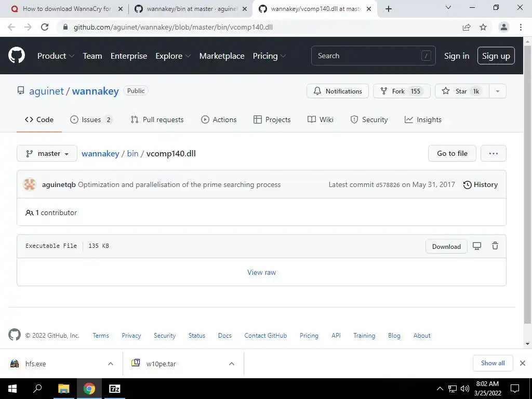This screenshot has height=399, width=532.
Task: Click the Chrome back arrow
Action: coord(11,27)
